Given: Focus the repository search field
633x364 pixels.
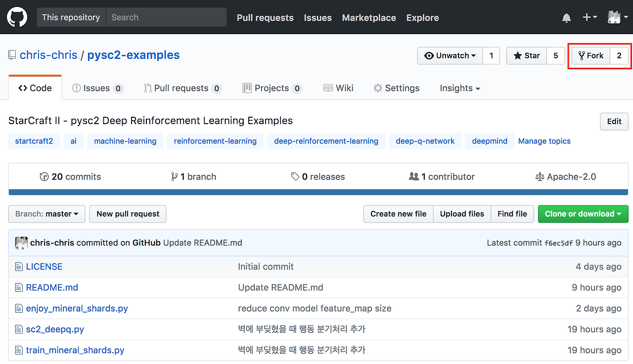Looking at the screenshot, I should (166, 17).
